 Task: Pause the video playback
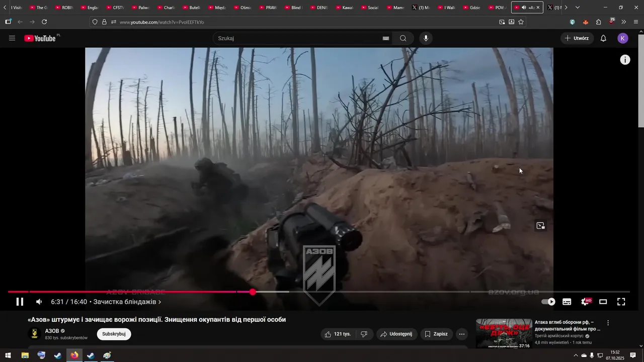click(20, 302)
